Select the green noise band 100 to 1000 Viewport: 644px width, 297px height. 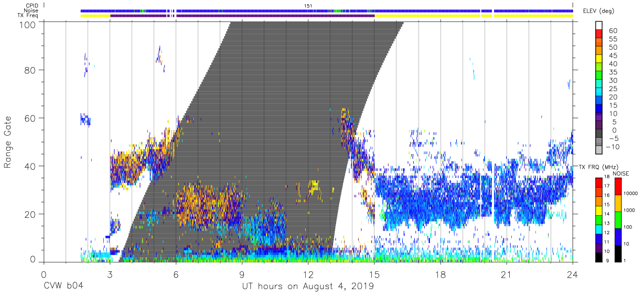coord(618,219)
